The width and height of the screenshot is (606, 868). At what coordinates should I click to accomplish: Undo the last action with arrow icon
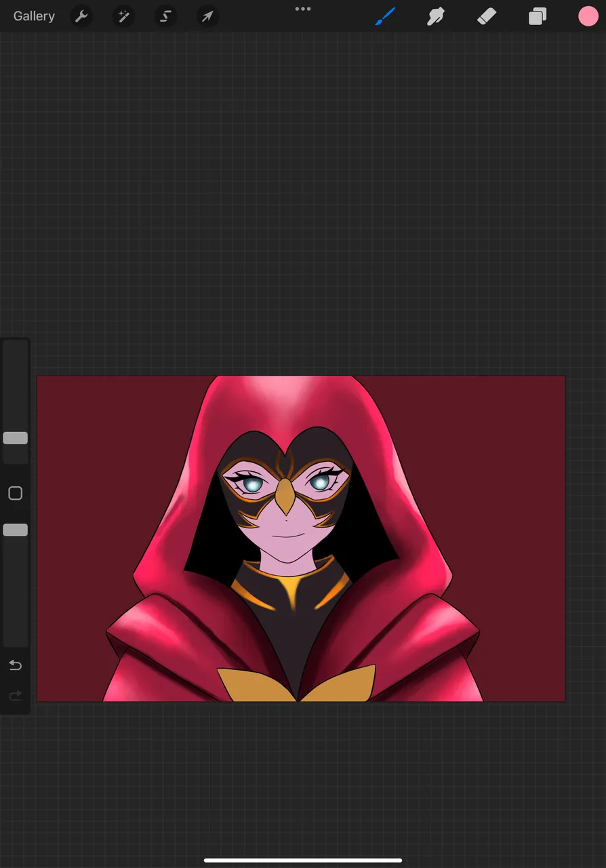(x=15, y=665)
